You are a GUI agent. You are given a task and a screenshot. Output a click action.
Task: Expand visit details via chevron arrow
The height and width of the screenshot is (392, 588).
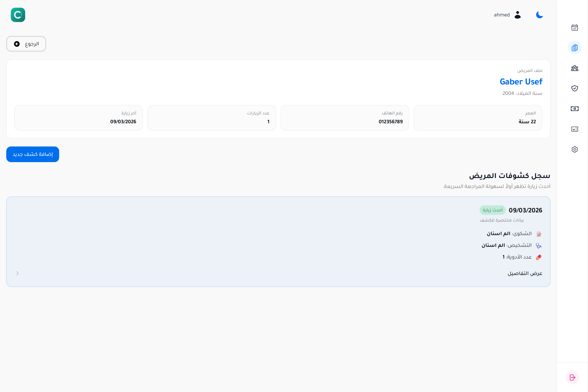coord(17,273)
